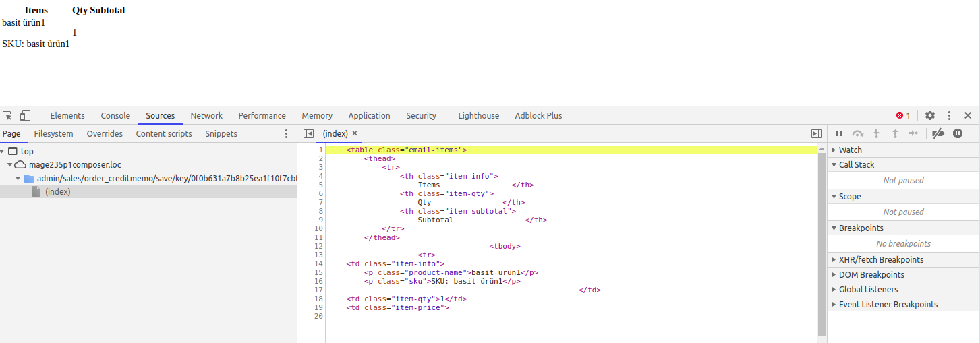Screen dimensions: 980x343
Task: Close the DevTools panel
Action: pyautogui.click(x=968, y=115)
